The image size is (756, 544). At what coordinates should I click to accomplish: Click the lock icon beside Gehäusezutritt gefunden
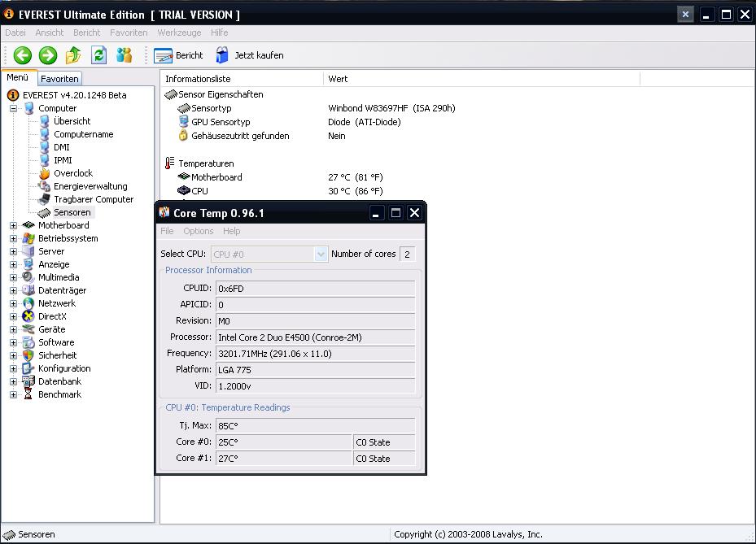(183, 136)
